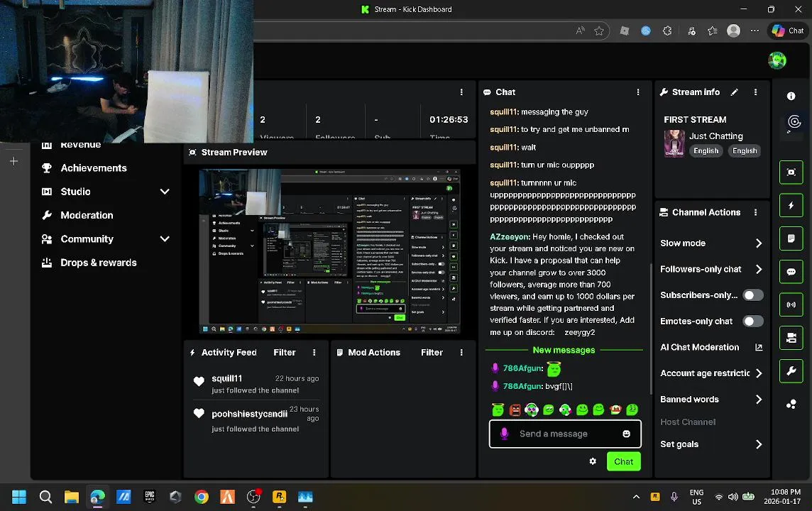The width and height of the screenshot is (812, 511).
Task: Open Activity Feed Filter dropdown
Action: [285, 353]
